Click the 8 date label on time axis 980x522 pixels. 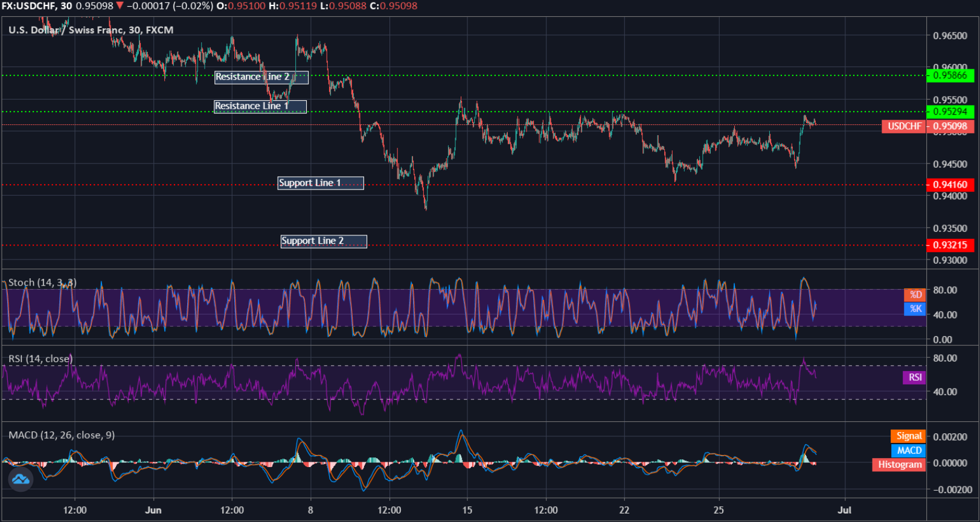pos(310,510)
